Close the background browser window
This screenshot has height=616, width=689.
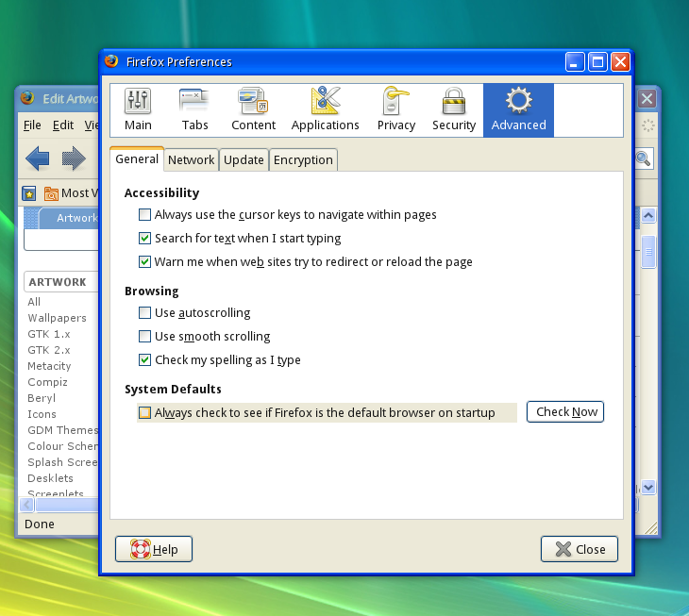click(647, 98)
